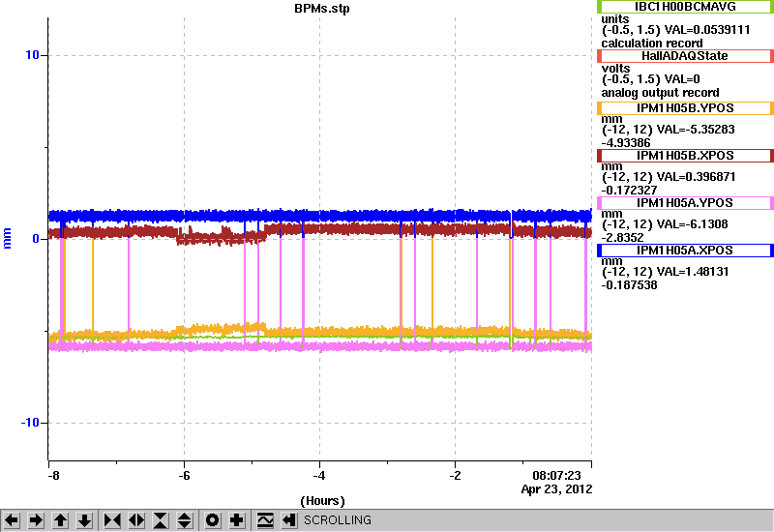
Task: Click the circle auto-scale toolbar icon
Action: pos(212,520)
